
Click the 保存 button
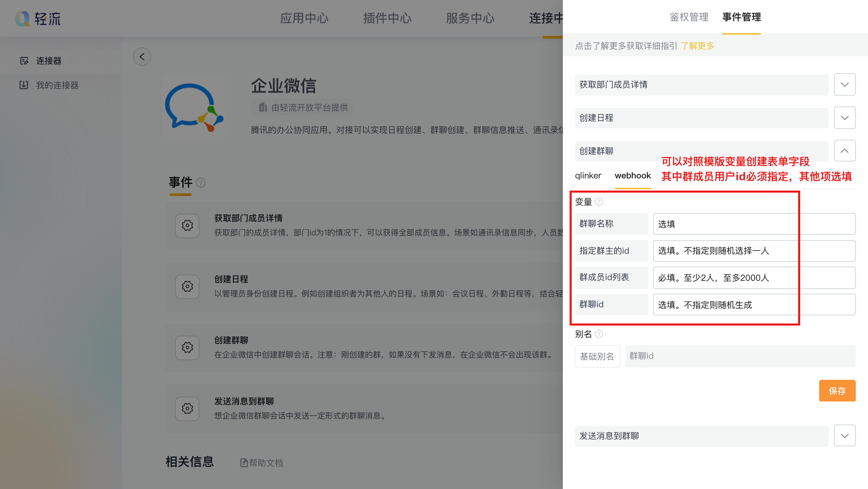[837, 391]
